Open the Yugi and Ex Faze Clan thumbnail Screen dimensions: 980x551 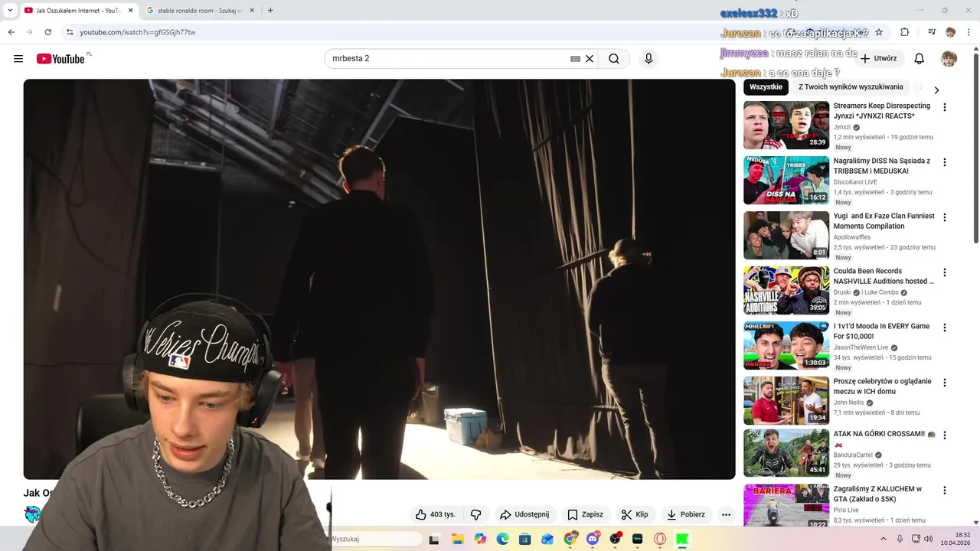pyautogui.click(x=786, y=235)
